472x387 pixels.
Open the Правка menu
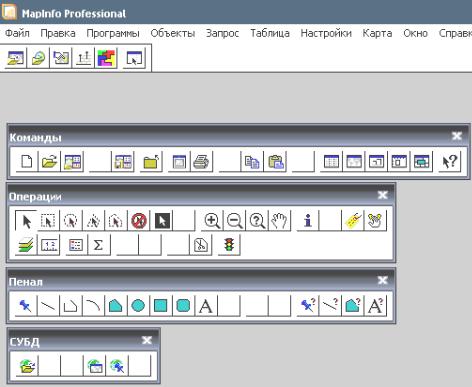click(58, 33)
